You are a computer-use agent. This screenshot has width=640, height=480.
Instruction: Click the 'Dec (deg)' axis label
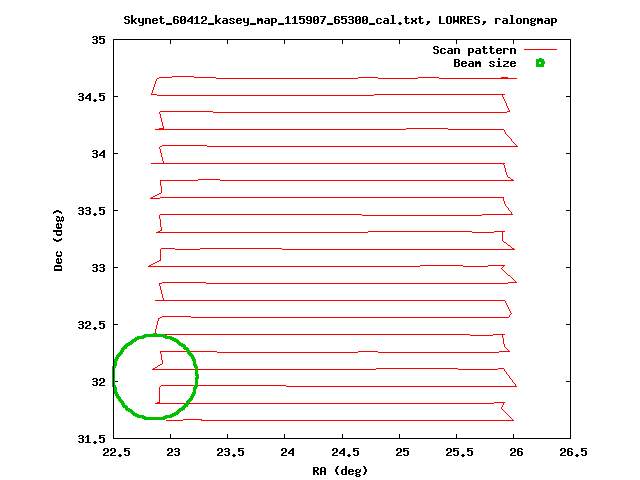tap(58, 240)
